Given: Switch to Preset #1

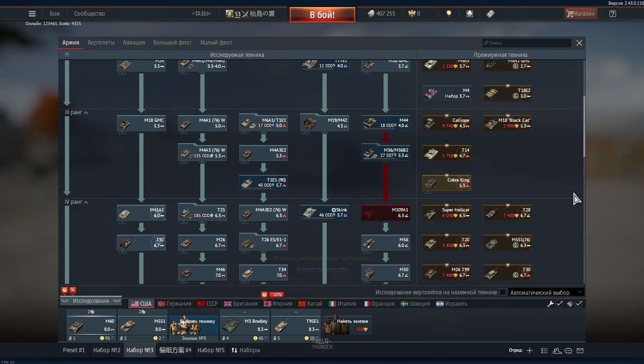Looking at the screenshot, I should (74, 350).
